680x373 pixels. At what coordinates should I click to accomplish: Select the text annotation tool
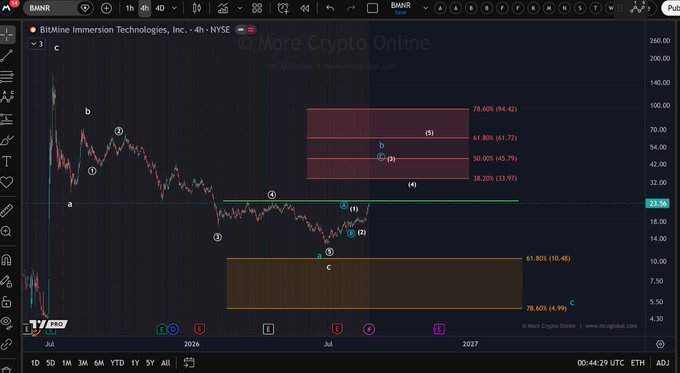coord(7,161)
